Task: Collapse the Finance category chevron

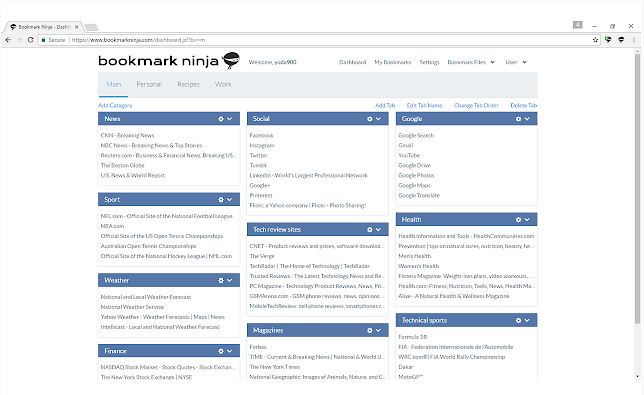Action: pos(230,351)
